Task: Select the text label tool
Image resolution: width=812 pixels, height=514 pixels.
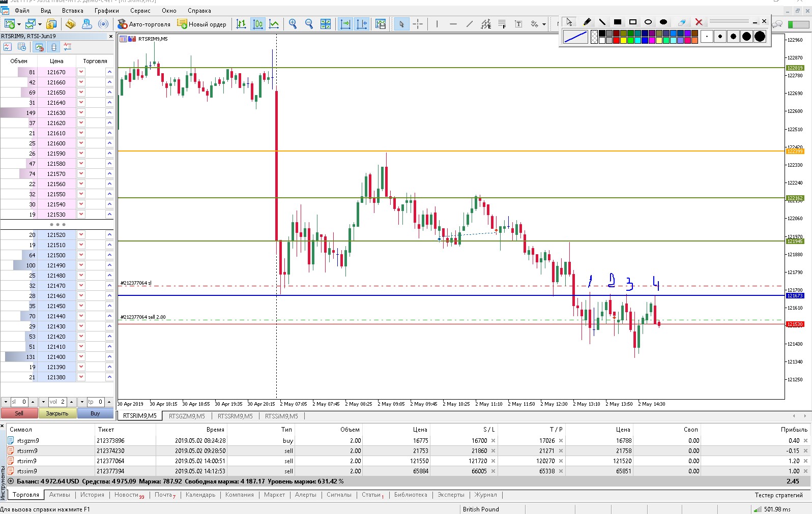Action: (518, 24)
